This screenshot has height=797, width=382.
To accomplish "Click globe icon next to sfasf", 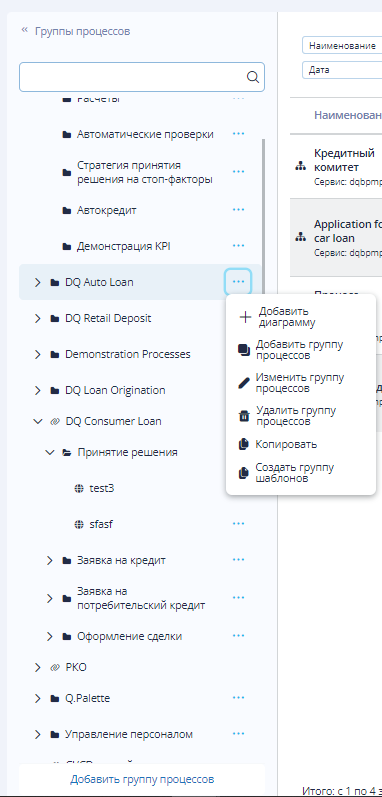I will click(79, 524).
